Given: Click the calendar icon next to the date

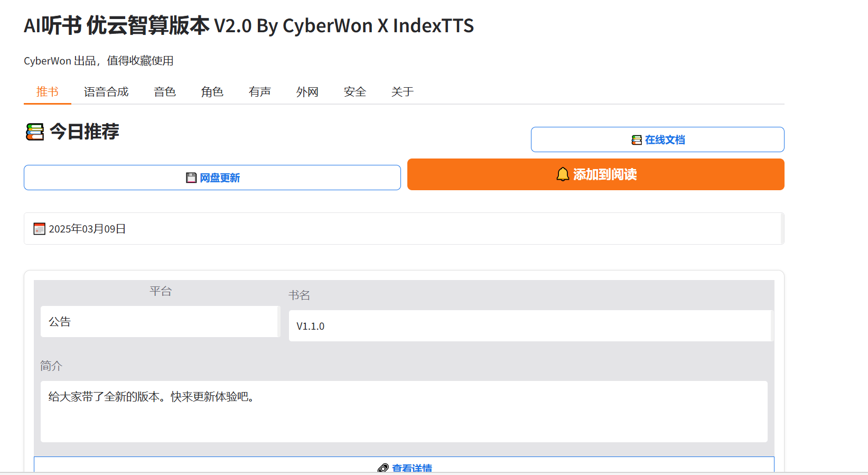Looking at the screenshot, I should click(x=40, y=229).
